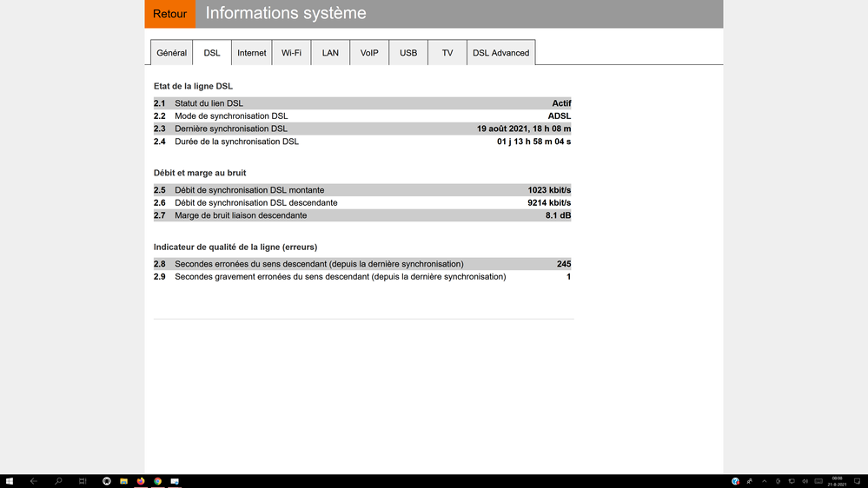Open the Windows Start menu
This screenshot has height=488, width=868.
pyautogui.click(x=10, y=481)
